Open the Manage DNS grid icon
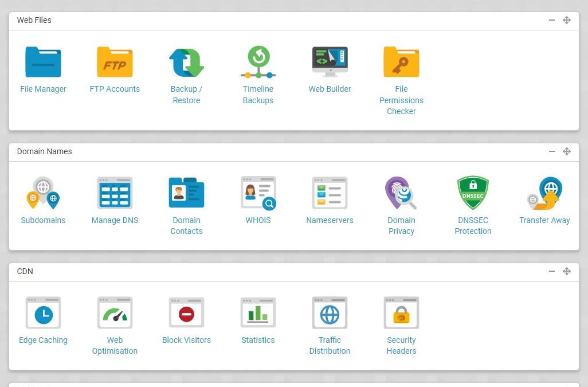Image resolution: width=588 pixels, height=387 pixels. [115, 193]
